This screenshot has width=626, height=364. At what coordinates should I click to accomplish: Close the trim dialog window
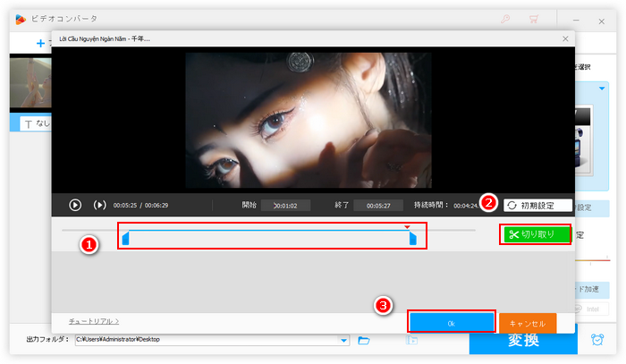[x=564, y=39]
